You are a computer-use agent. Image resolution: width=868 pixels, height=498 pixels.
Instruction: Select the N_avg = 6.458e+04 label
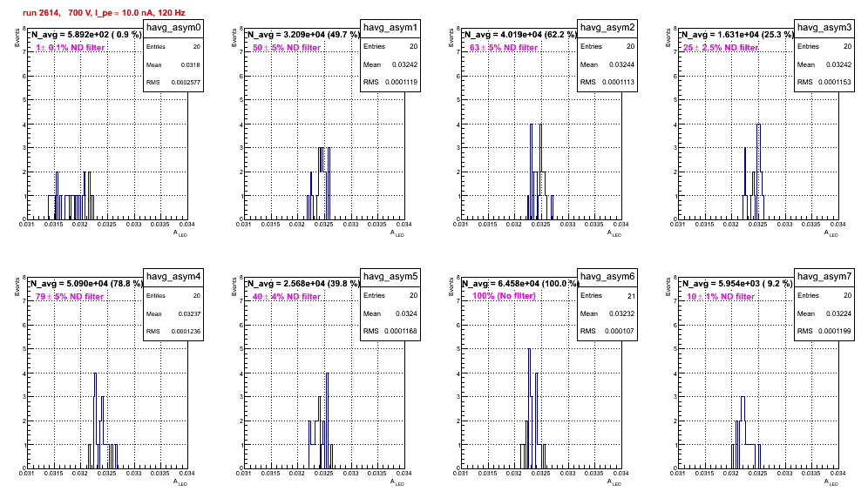click(x=520, y=284)
